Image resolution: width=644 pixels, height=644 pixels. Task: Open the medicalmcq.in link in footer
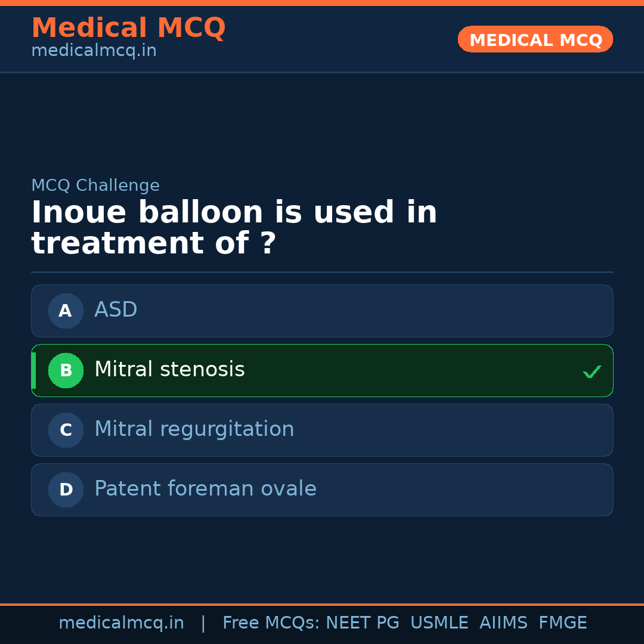pyautogui.click(x=121, y=623)
